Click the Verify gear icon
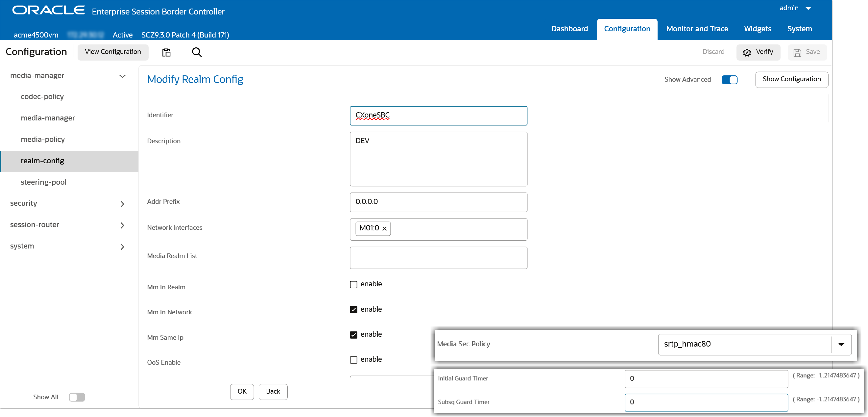 click(747, 52)
